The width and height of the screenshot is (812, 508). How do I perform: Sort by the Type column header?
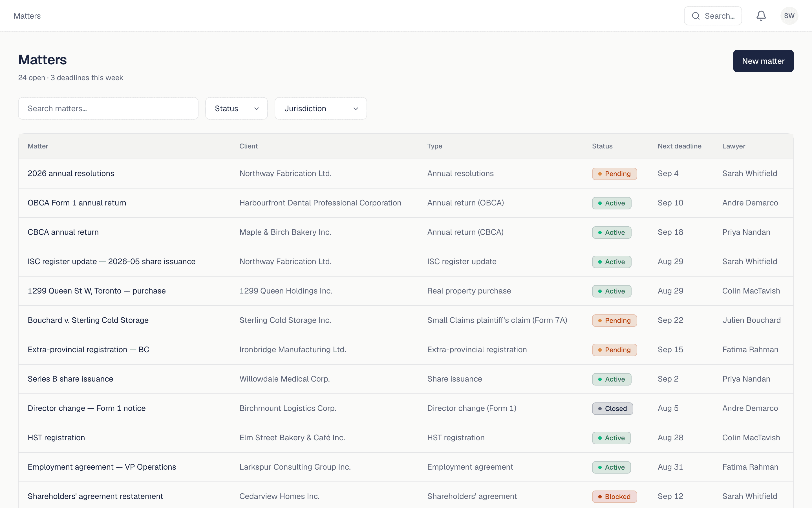(x=434, y=146)
